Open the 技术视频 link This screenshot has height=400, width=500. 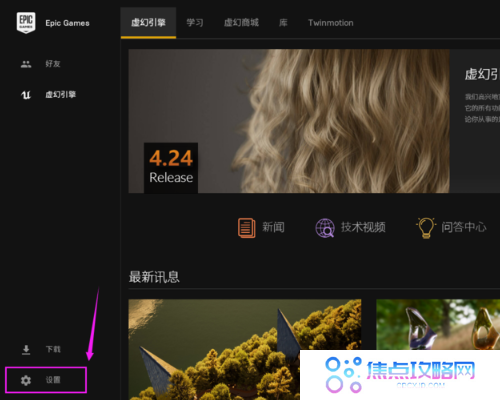[363, 227]
